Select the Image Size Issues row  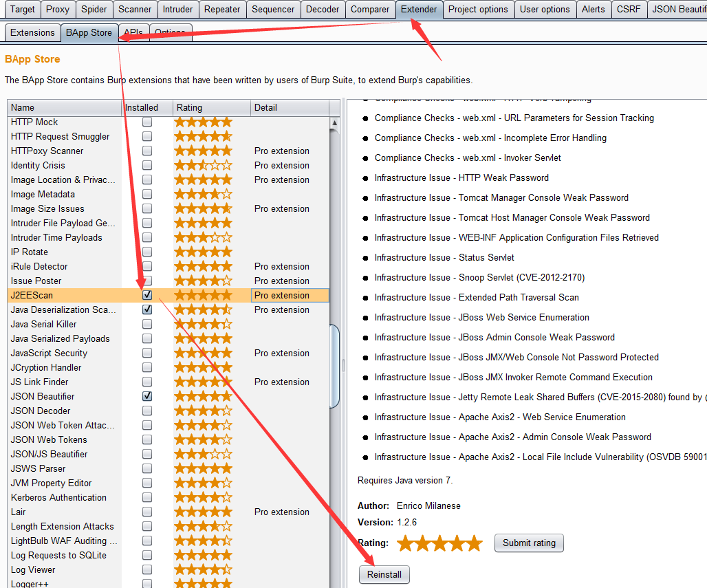[168, 208]
